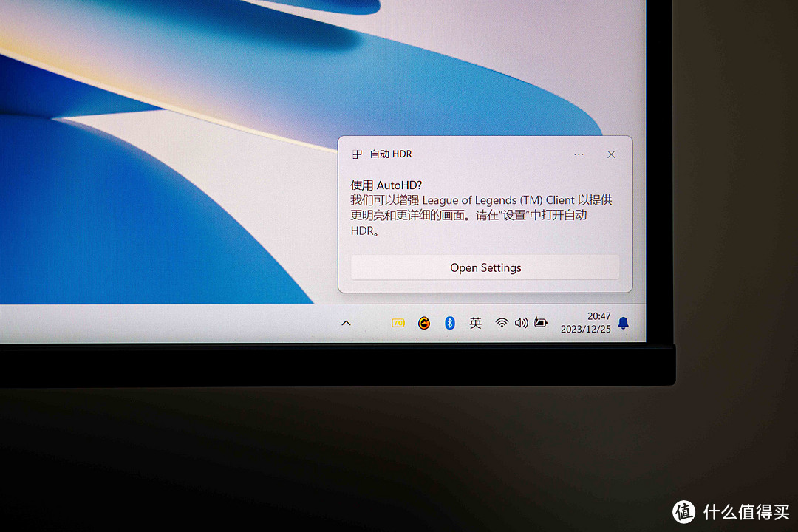The height and width of the screenshot is (532, 798).
Task: Open the notification center bell icon
Action: (623, 323)
